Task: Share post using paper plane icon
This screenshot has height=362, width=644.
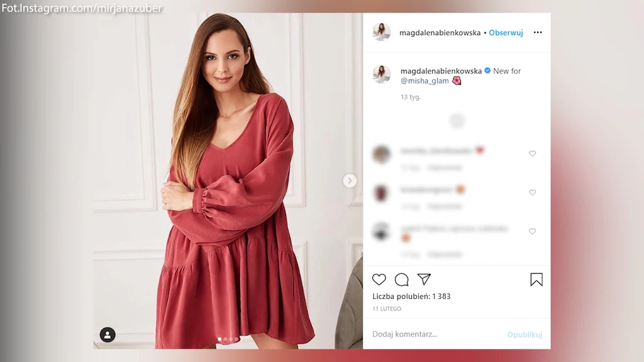Action: click(424, 279)
